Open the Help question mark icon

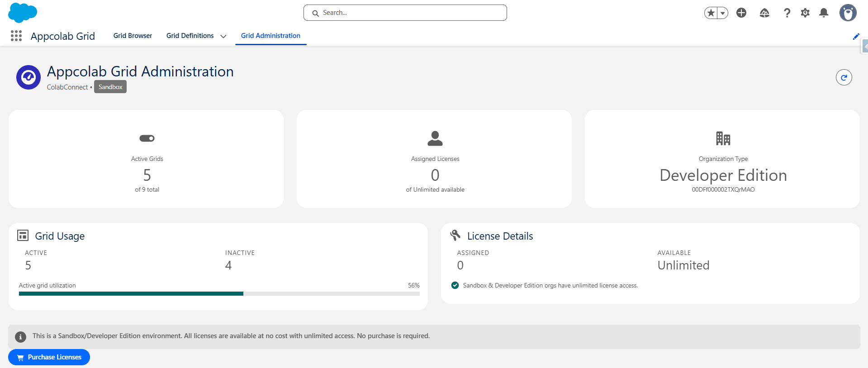tap(787, 13)
